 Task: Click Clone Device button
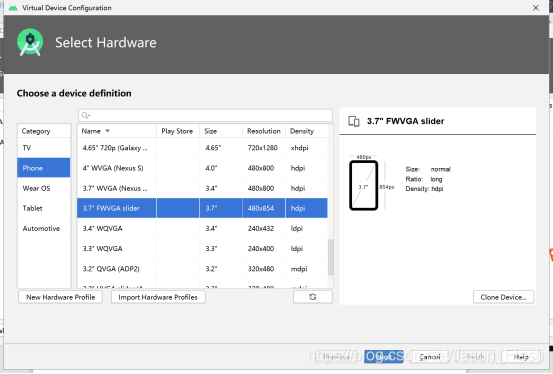click(x=503, y=297)
